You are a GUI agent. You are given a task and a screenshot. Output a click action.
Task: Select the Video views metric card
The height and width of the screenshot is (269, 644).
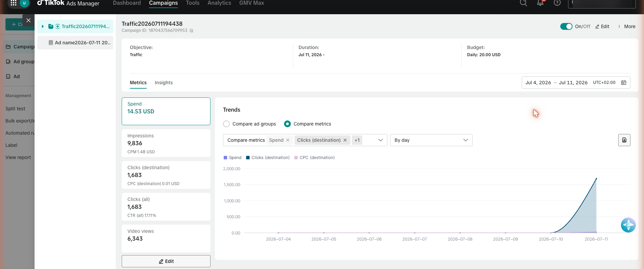click(x=166, y=239)
